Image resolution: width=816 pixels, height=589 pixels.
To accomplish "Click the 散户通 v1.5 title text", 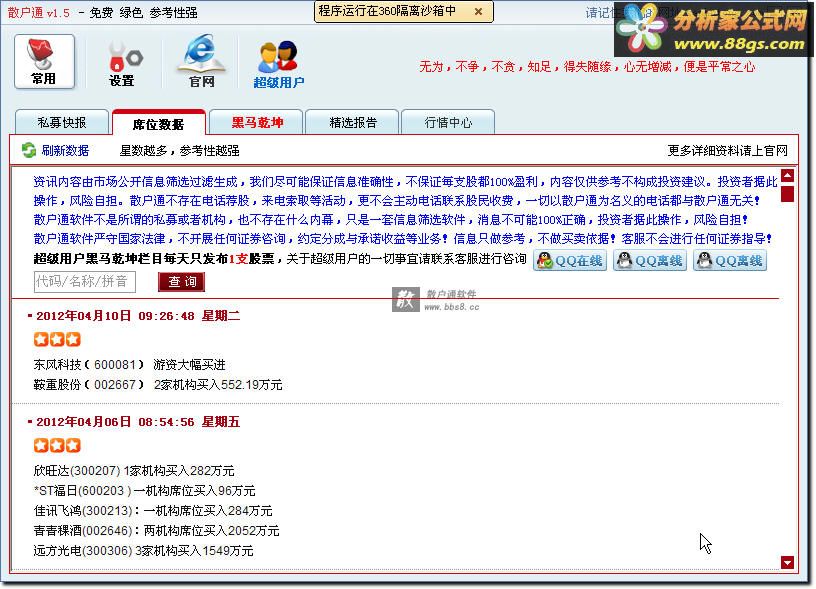I will pos(39,12).
